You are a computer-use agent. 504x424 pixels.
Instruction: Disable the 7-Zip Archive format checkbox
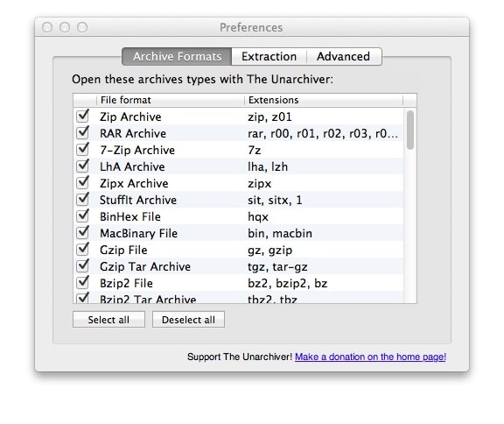(x=82, y=150)
